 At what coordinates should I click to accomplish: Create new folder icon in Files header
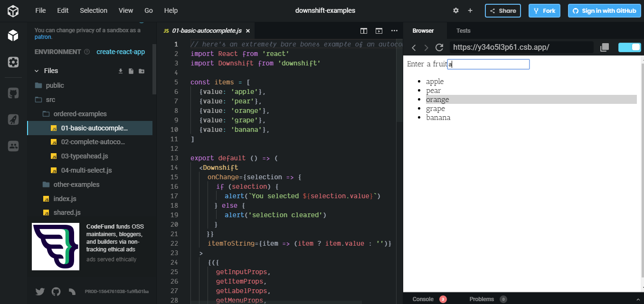pos(142,71)
